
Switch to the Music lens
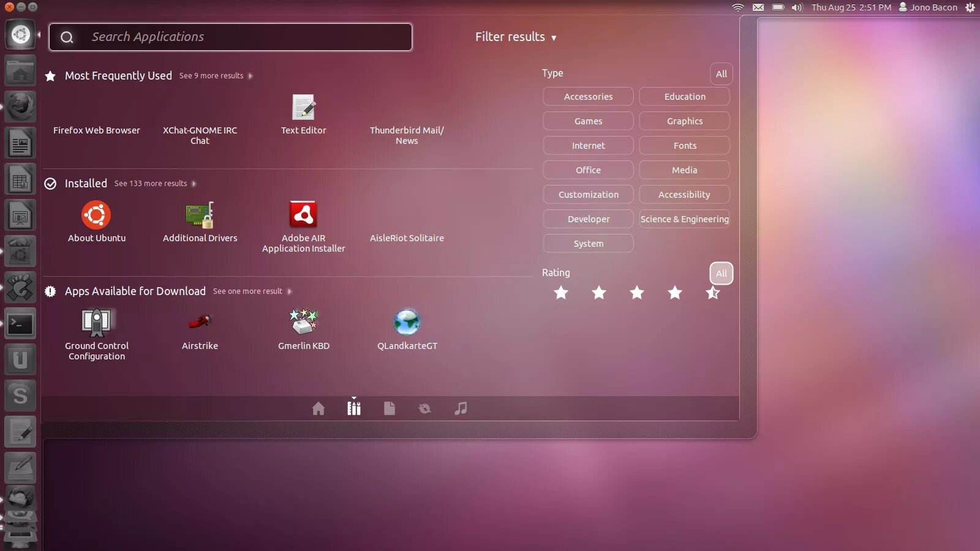click(461, 408)
